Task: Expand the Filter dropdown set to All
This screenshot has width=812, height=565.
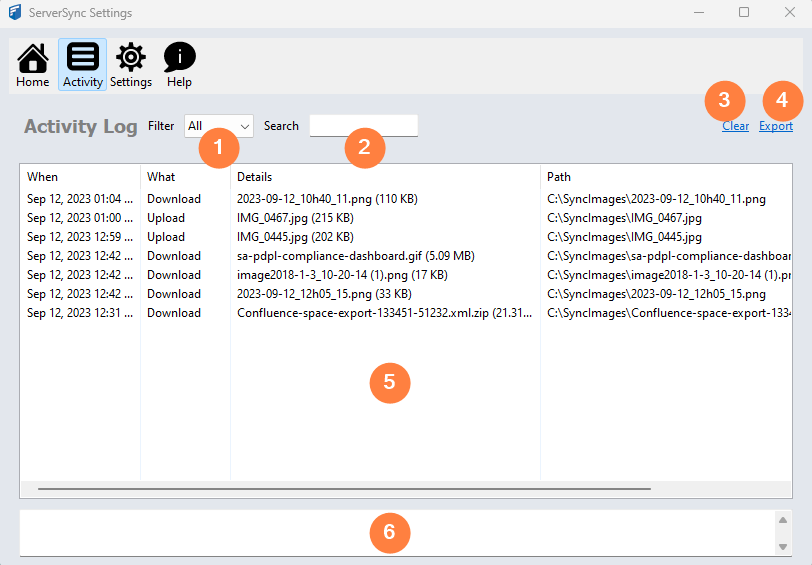Action: click(x=219, y=126)
